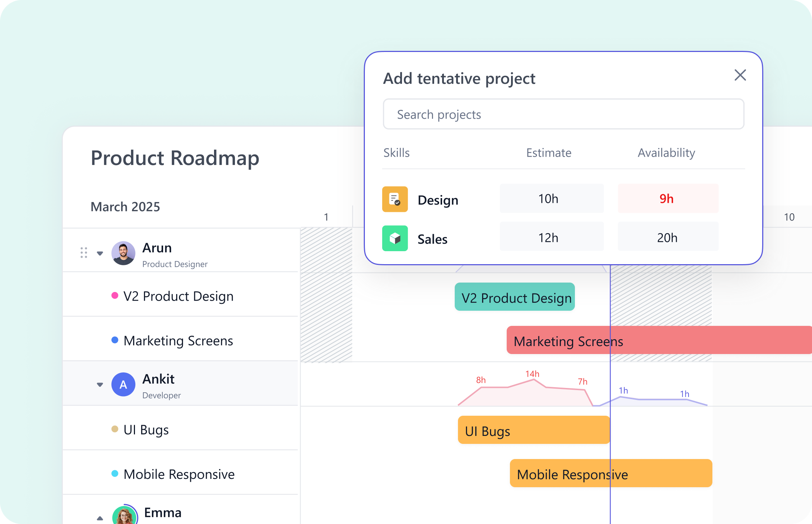Viewport: 812px width, 524px height.
Task: Click the teal V2 Product Design timeline bar
Action: (515, 297)
